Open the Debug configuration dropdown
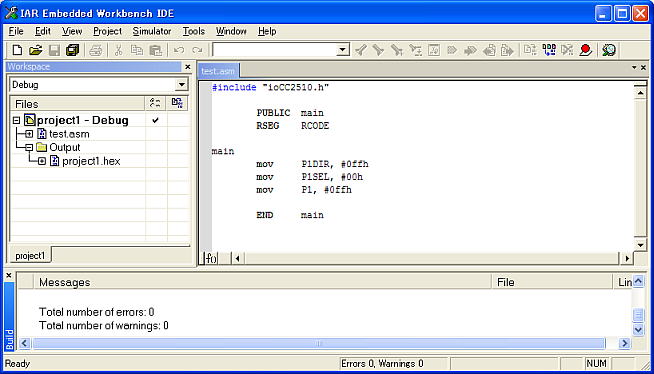Viewport: 654px width, 374px height. click(181, 85)
